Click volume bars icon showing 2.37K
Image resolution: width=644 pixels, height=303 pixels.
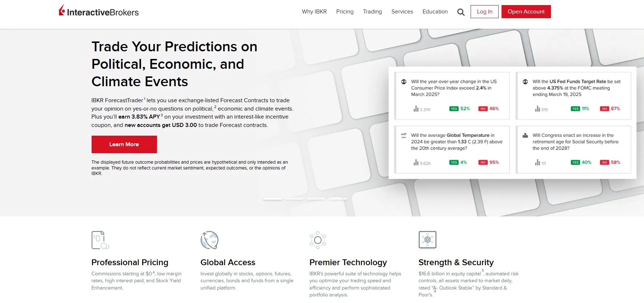pos(416,109)
